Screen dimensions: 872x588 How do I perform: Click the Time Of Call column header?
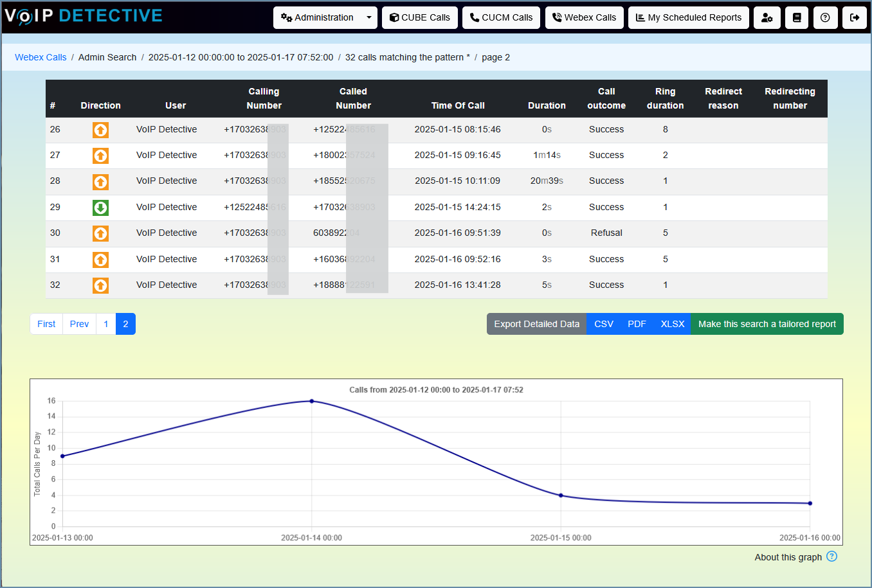pyautogui.click(x=458, y=105)
